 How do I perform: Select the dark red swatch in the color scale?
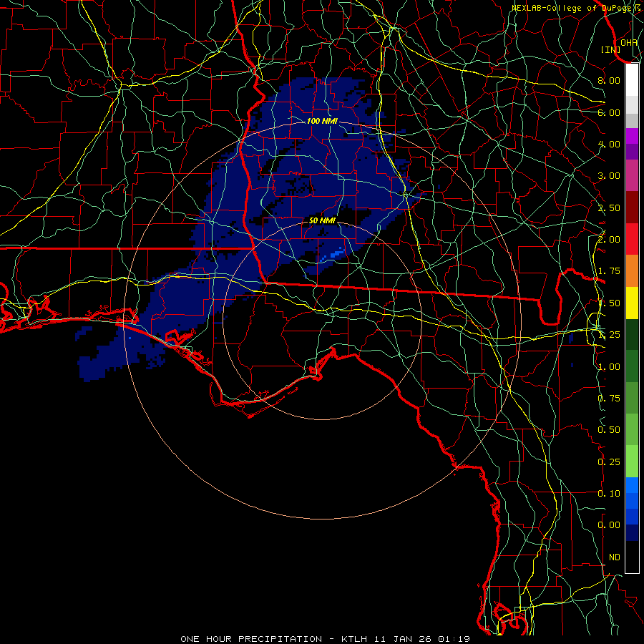click(x=632, y=208)
